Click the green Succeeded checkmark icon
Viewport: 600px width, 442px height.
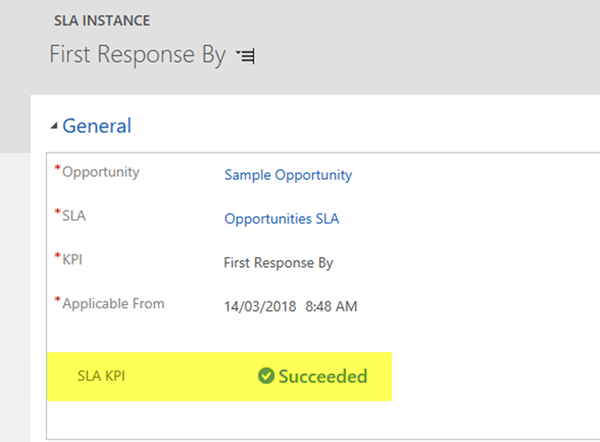266,377
